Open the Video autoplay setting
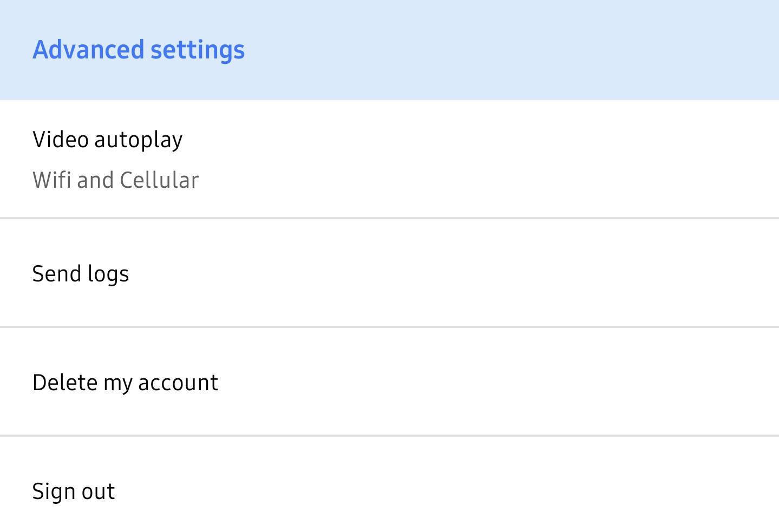 point(389,159)
